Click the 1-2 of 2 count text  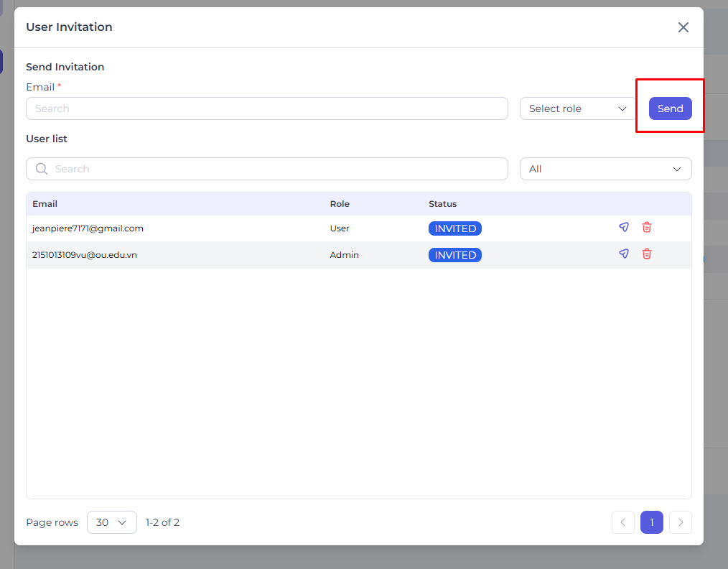(162, 522)
